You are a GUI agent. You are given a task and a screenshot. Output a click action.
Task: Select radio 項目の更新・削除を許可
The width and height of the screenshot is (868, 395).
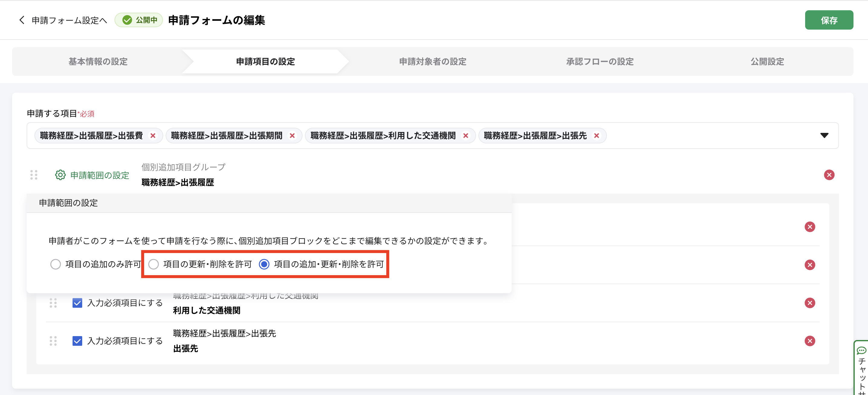click(x=154, y=264)
